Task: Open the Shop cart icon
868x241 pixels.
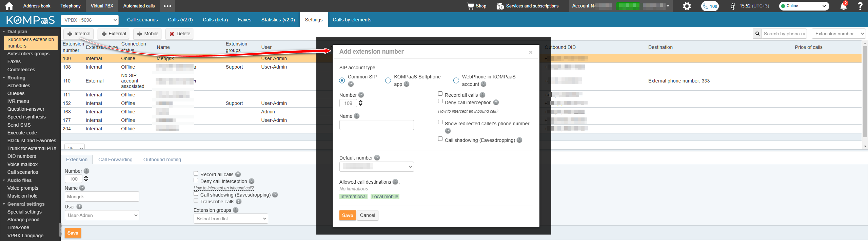Action: (470, 6)
